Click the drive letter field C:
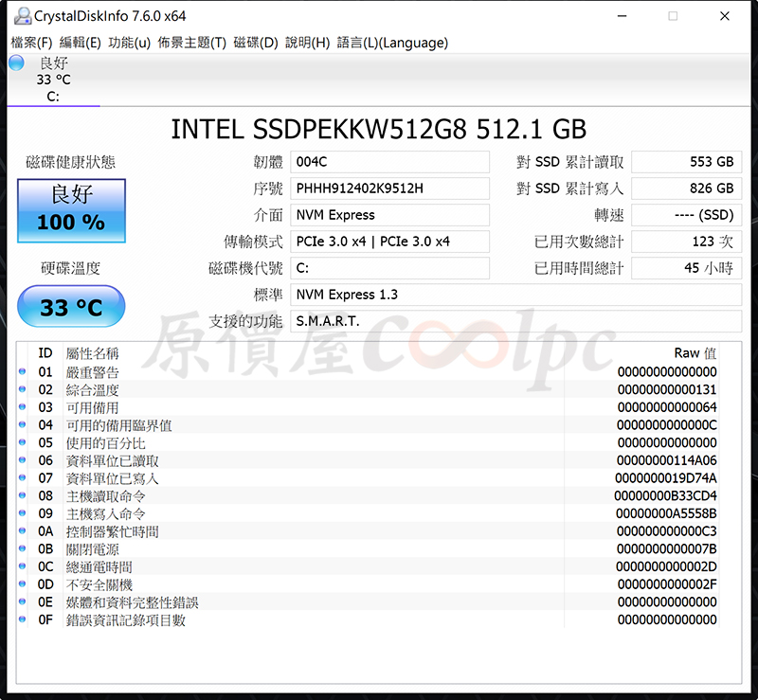This screenshot has height=700, width=758. point(389,268)
